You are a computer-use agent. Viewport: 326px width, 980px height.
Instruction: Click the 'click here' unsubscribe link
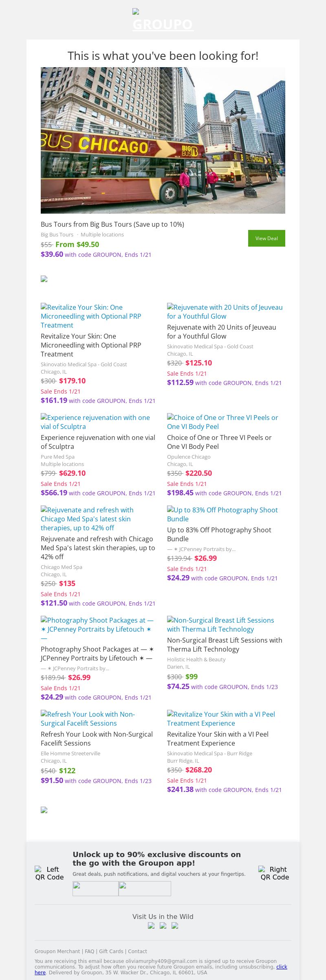pyautogui.click(x=282, y=967)
